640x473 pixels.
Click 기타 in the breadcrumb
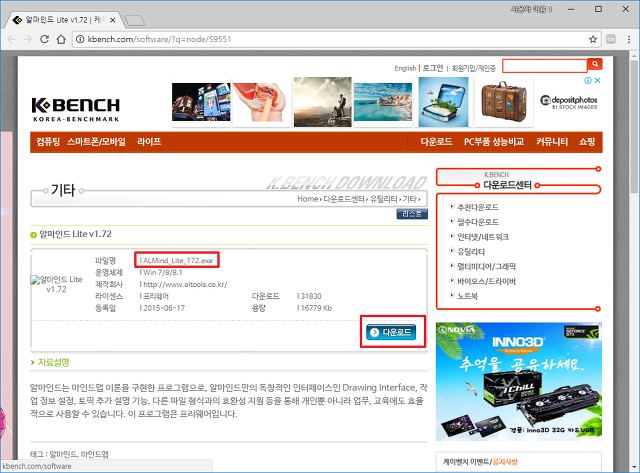(409, 199)
